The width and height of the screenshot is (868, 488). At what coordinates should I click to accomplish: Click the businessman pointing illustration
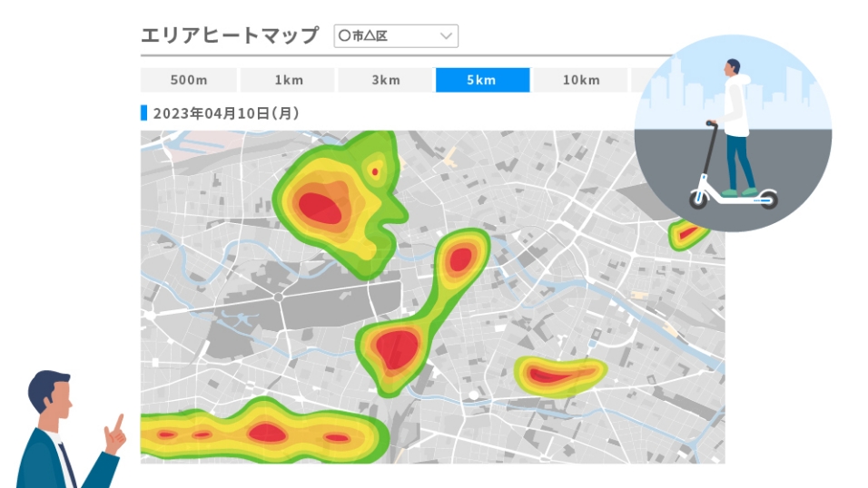70,429
